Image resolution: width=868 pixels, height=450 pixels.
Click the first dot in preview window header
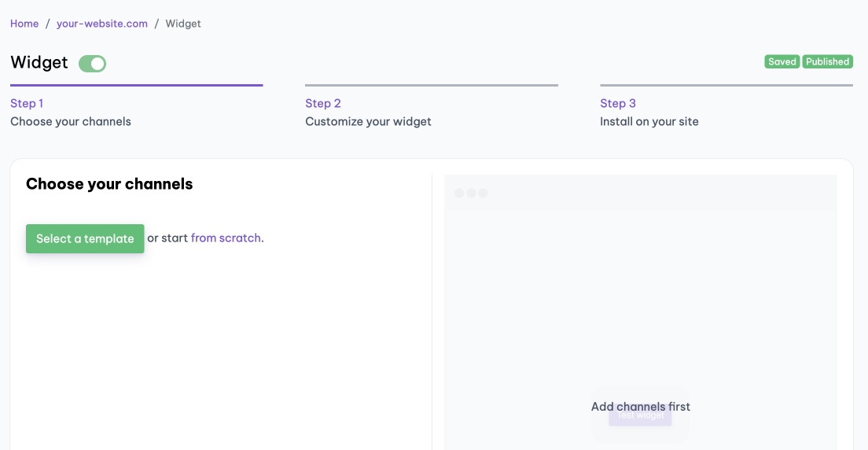click(x=459, y=193)
